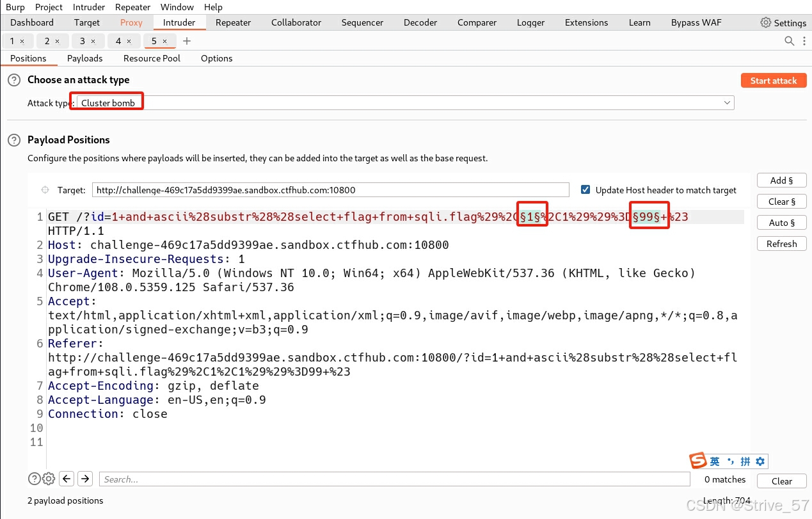Image resolution: width=812 pixels, height=519 pixels.
Task: Click the Auto § button
Action: point(781,223)
